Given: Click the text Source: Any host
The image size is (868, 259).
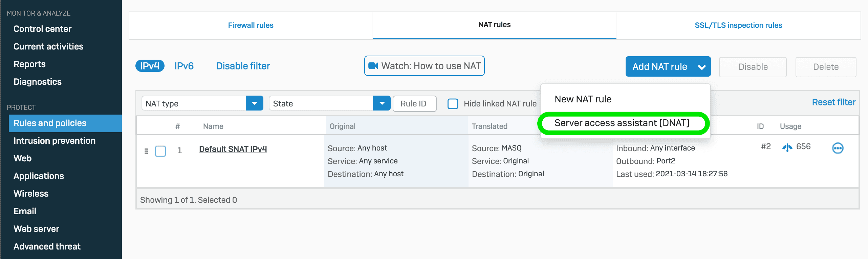Looking at the screenshot, I should [x=357, y=148].
